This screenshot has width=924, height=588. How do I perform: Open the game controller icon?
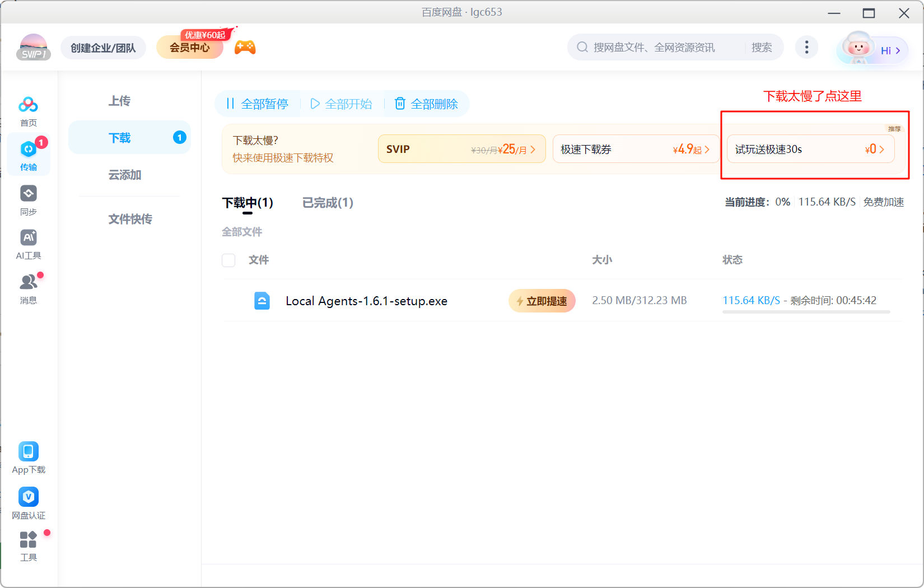(x=245, y=48)
